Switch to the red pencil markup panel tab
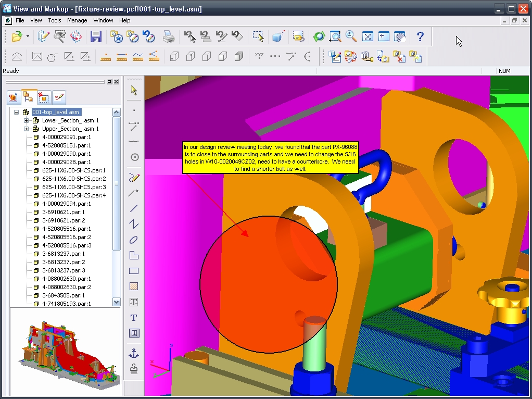Viewport: 532px width, 399px height. (x=59, y=97)
